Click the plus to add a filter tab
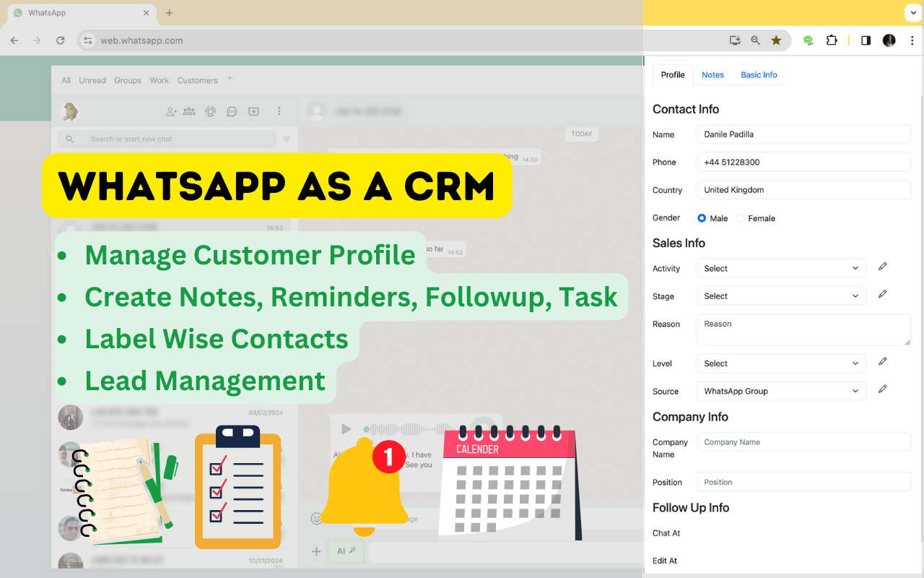The width and height of the screenshot is (924, 578). pyautogui.click(x=230, y=78)
